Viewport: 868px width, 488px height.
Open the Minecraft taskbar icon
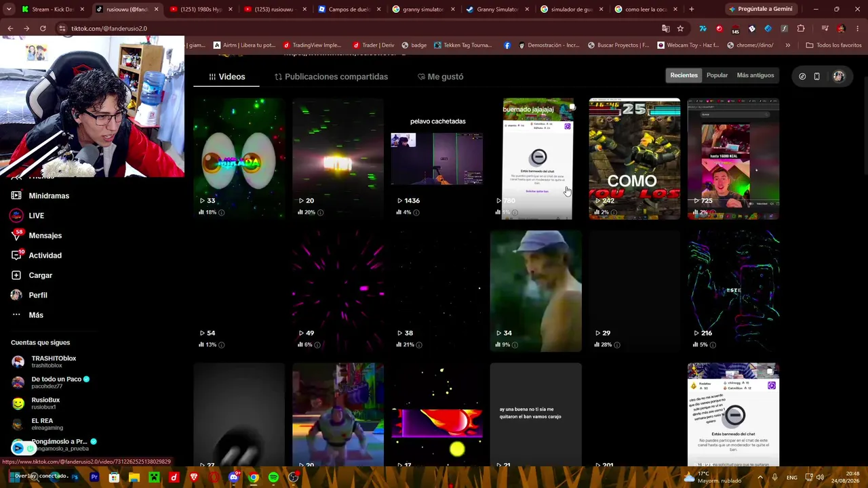pos(154,477)
